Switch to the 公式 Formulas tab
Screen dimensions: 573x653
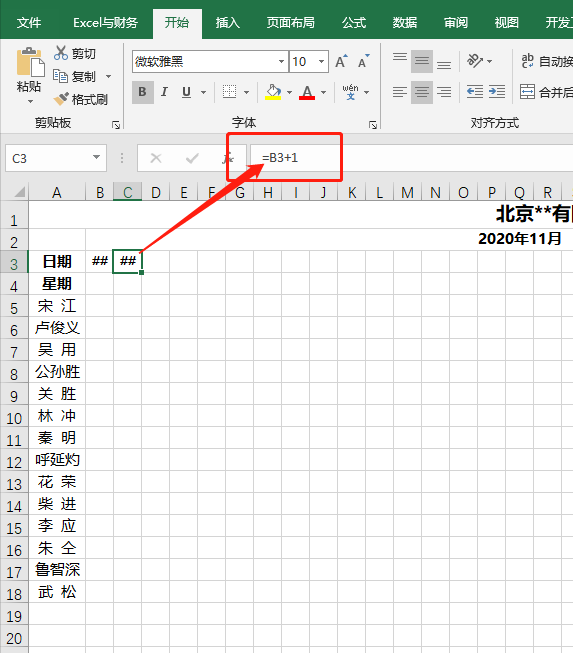(354, 22)
